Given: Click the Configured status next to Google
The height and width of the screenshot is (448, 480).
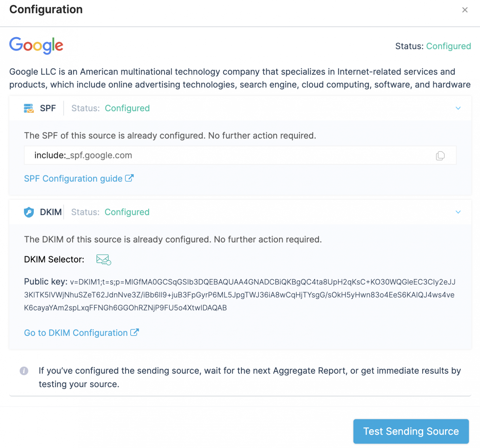Looking at the screenshot, I should click(x=449, y=46).
